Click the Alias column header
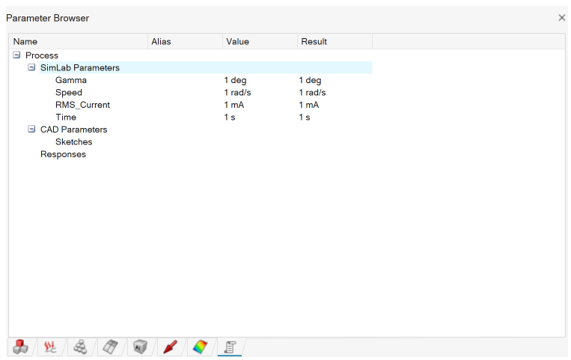This screenshot has width=571, height=360. tap(185, 41)
